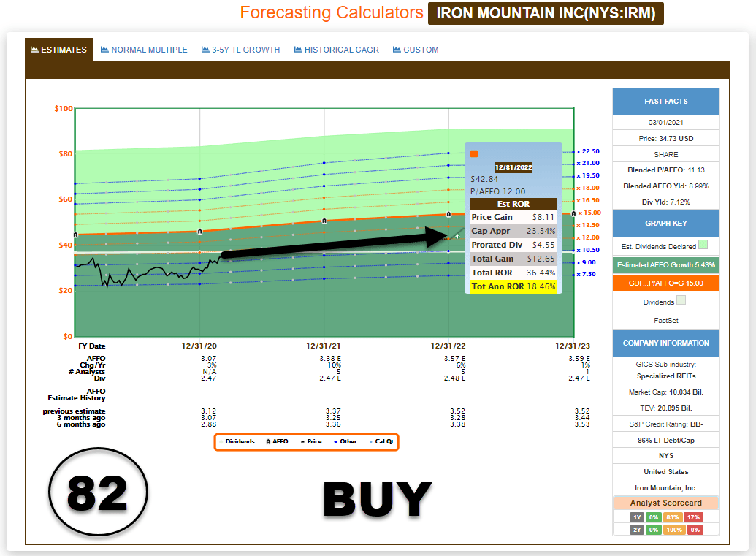
Task: Click the 82 score circle
Action: pos(98,492)
